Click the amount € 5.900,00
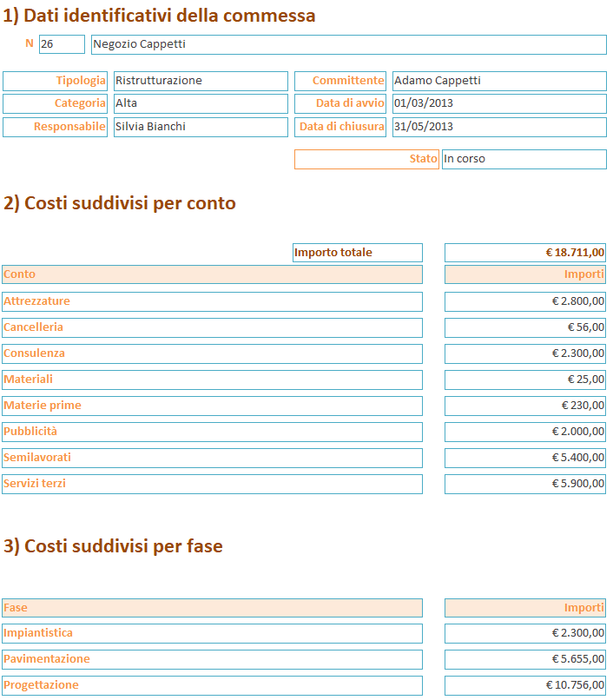The height and width of the screenshot is (700, 613). [525, 484]
